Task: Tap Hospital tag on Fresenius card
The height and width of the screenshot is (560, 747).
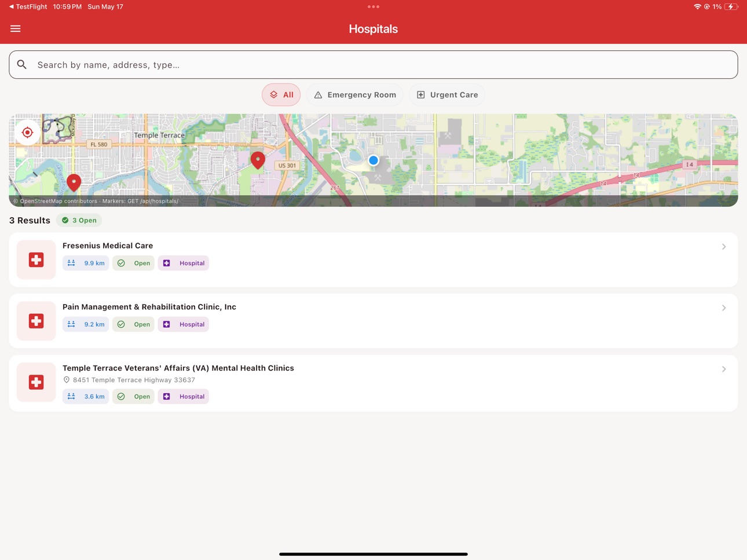Action: click(184, 263)
